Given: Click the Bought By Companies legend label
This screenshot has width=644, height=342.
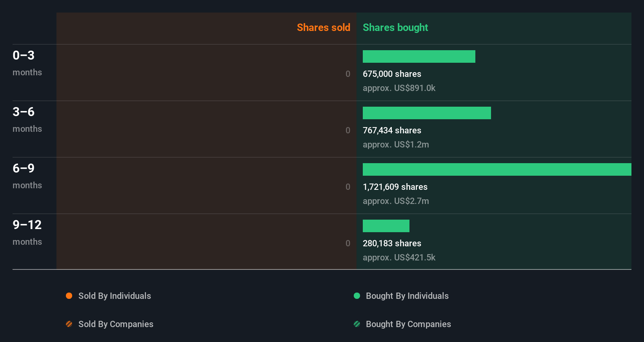Looking at the screenshot, I should (x=408, y=324).
